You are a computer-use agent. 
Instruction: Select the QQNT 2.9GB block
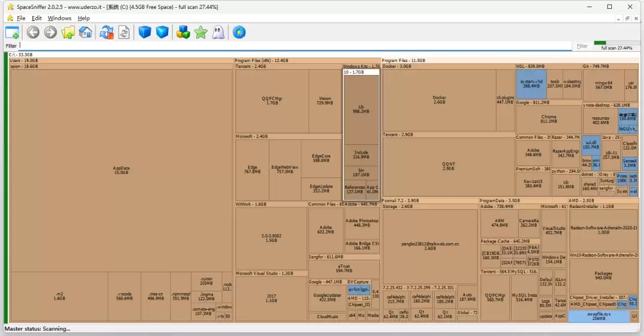pyautogui.click(x=448, y=166)
